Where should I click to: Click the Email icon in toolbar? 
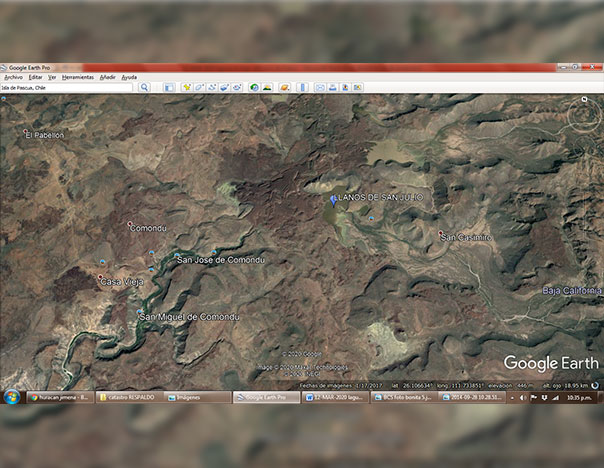320,87
